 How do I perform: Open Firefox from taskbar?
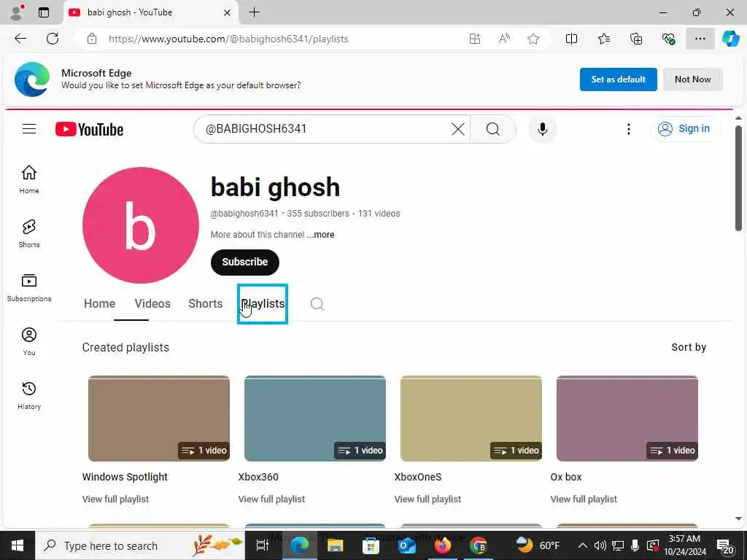[442, 545]
